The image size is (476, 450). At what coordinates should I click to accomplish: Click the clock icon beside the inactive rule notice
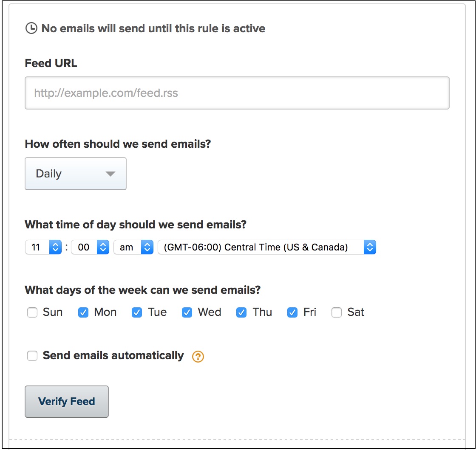(31, 28)
